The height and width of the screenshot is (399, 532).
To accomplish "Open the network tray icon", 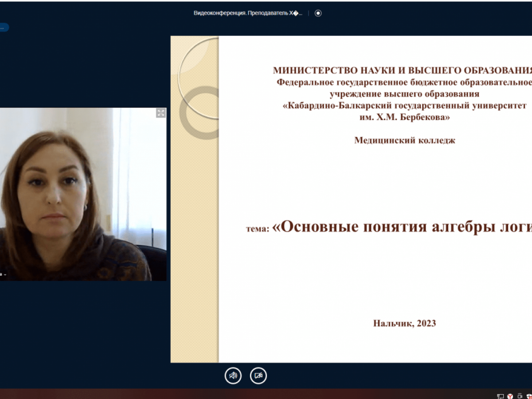I will [501, 396].
